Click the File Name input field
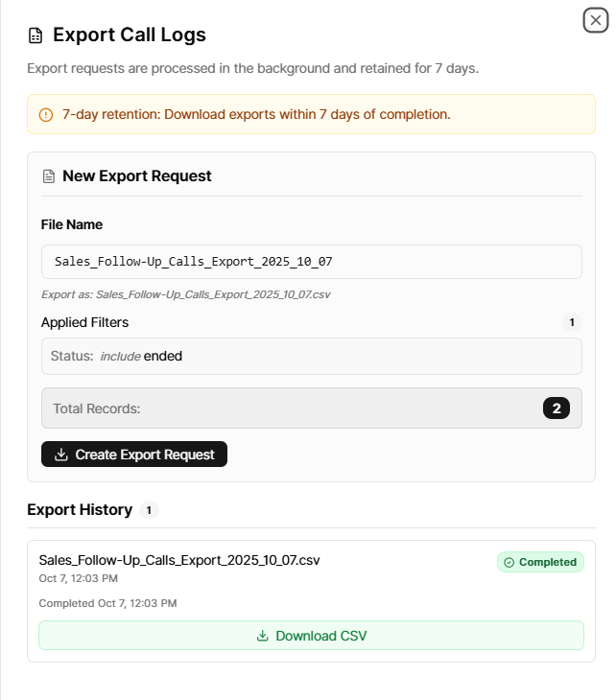 click(311, 262)
